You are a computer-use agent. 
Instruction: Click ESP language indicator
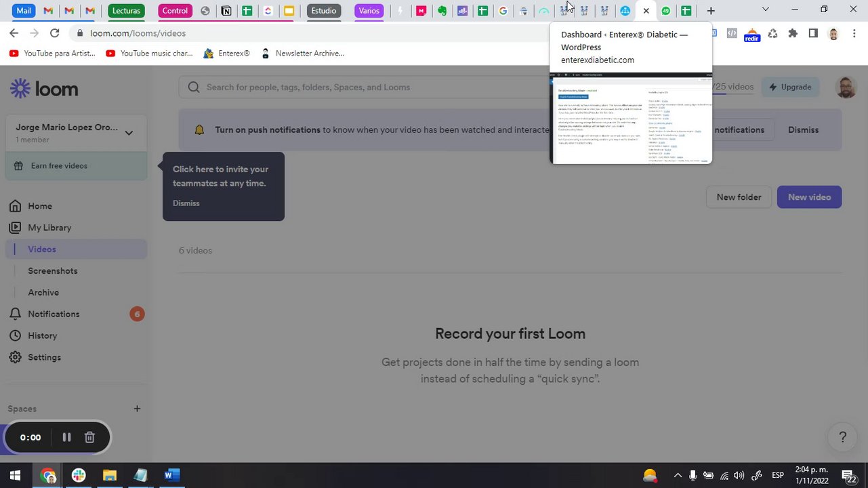tap(779, 475)
